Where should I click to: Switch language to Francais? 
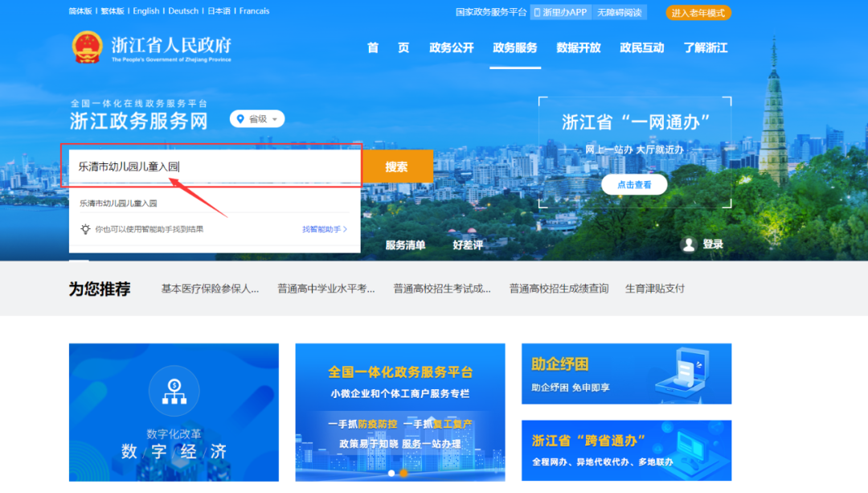(254, 11)
